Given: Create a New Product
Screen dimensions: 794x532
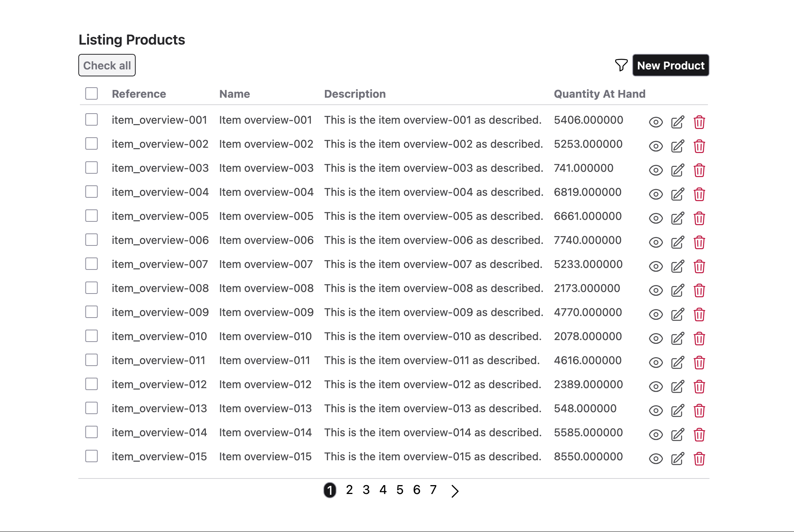Looking at the screenshot, I should coord(671,65).
